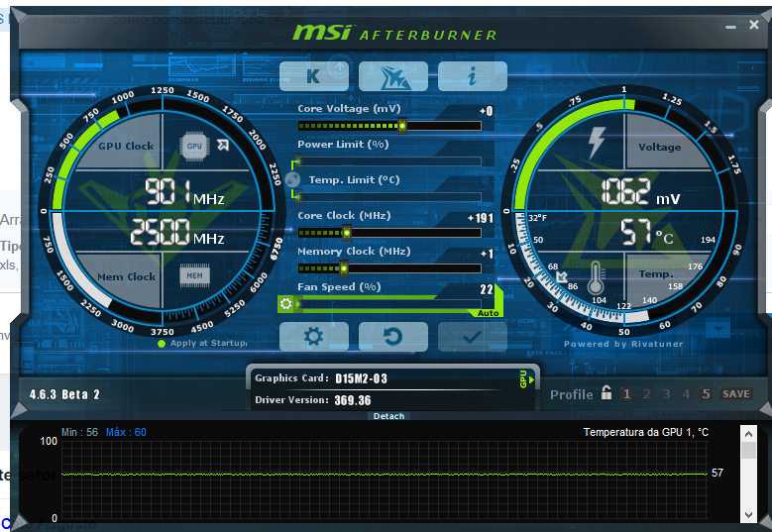The width and height of the screenshot is (772, 532).
Task: Click the GPU Clock gauge label
Action: 126,147
